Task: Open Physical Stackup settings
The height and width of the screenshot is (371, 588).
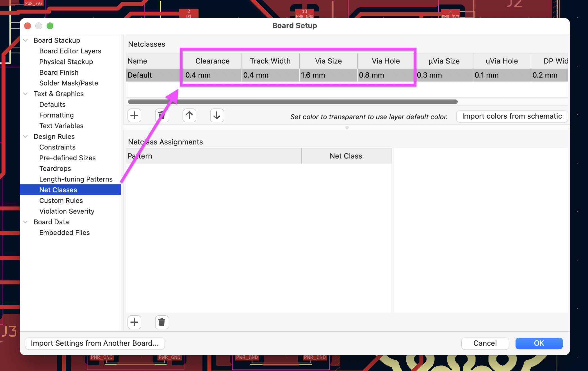Action: 66,62
